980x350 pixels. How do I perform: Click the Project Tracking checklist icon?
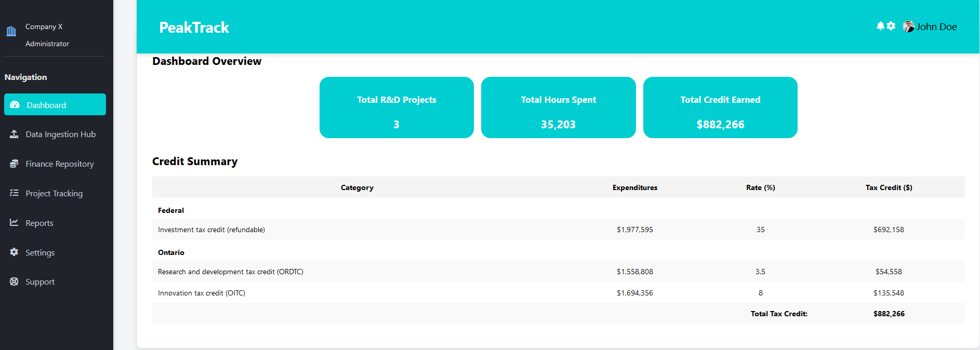(14, 193)
